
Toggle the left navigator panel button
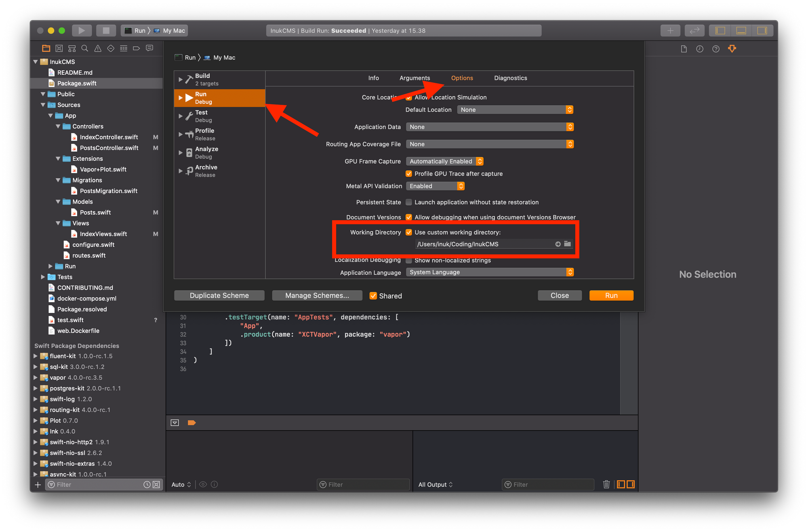[x=720, y=31]
